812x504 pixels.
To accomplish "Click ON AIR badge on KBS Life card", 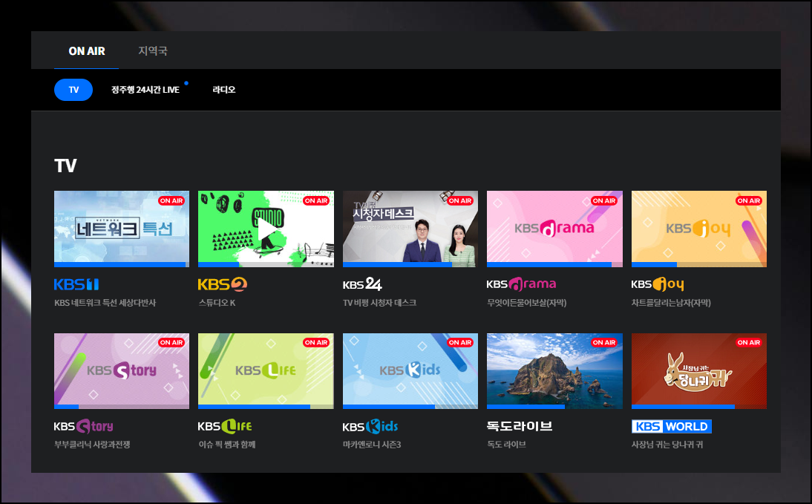I will click(316, 342).
